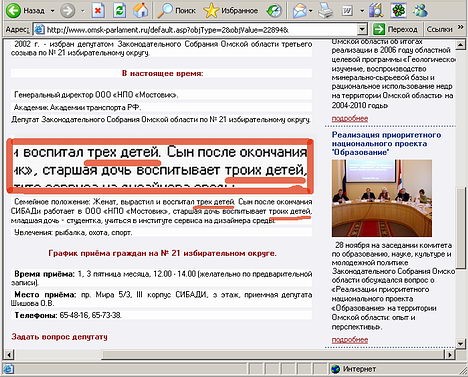
Task: Open the Поиск search panel
Action: pyautogui.click(x=176, y=11)
